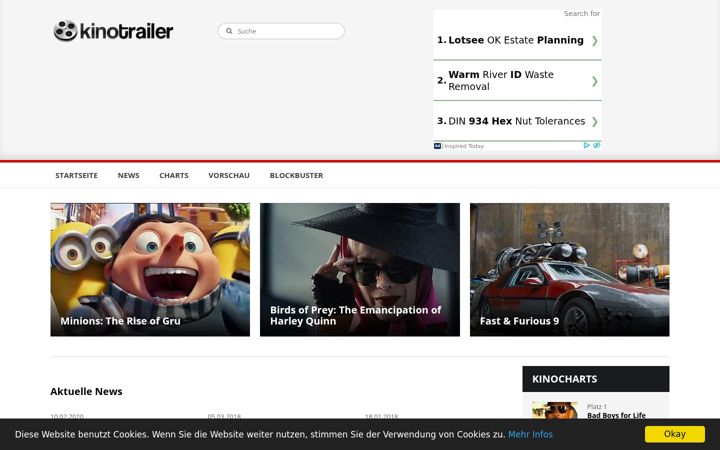Open the News menu item
This screenshot has height=450, width=720.
128,175
